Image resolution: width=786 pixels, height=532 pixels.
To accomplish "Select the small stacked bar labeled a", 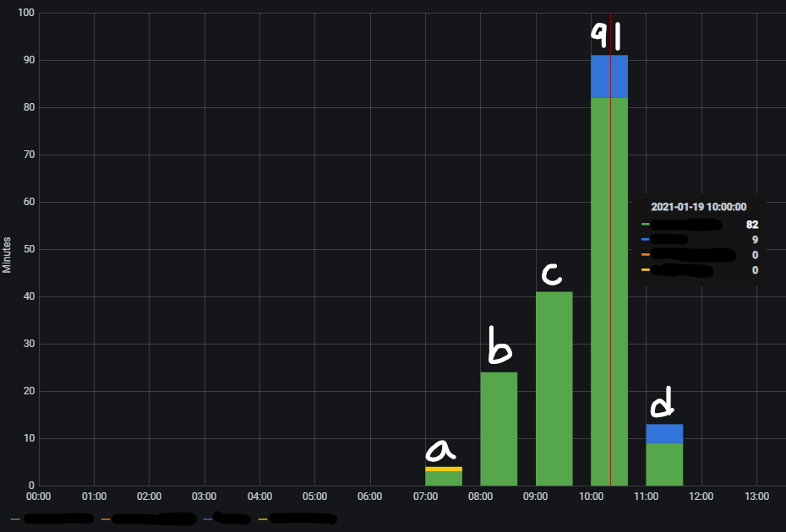I will 443,477.
